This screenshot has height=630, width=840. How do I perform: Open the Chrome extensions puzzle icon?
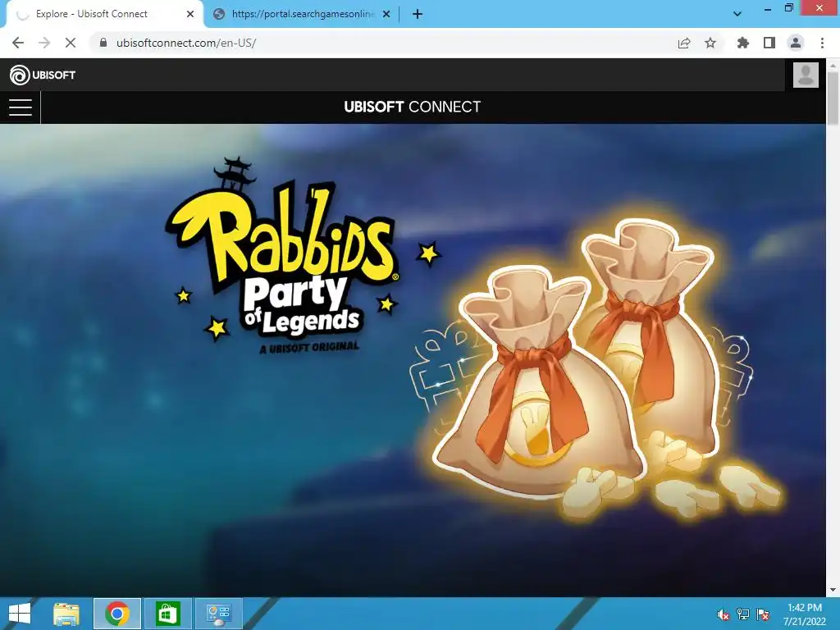pos(742,43)
